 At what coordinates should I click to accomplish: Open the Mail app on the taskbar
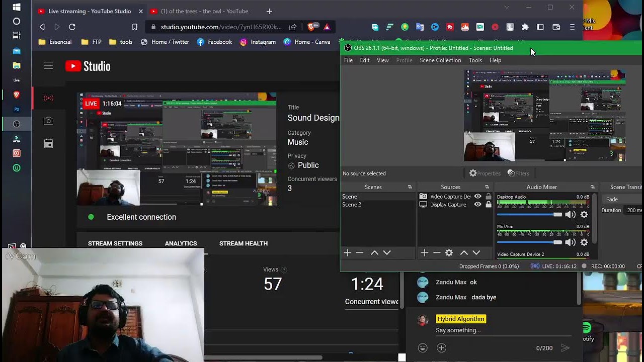pos(17,51)
